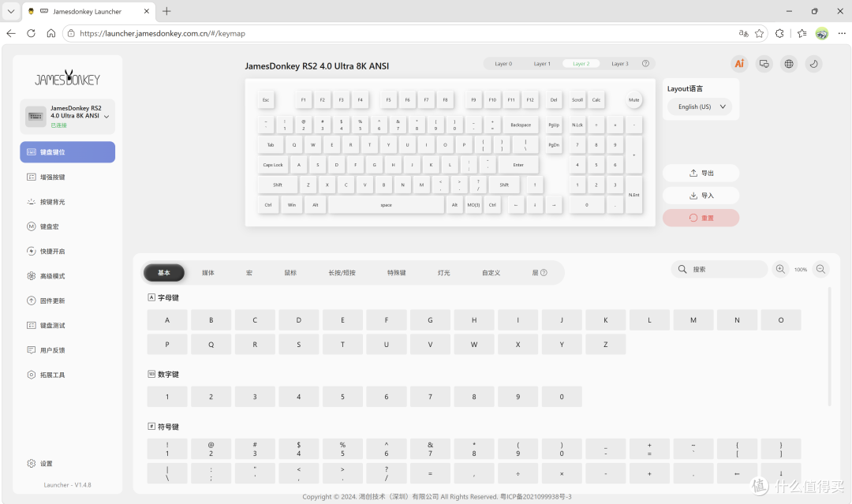Open the language globe icon
852x504 pixels.
point(789,64)
